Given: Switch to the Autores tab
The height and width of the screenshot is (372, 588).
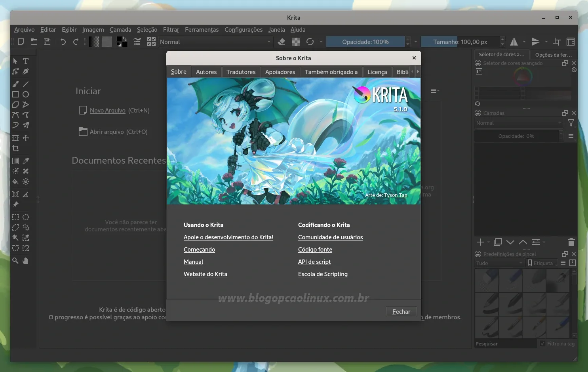Looking at the screenshot, I should click(206, 72).
